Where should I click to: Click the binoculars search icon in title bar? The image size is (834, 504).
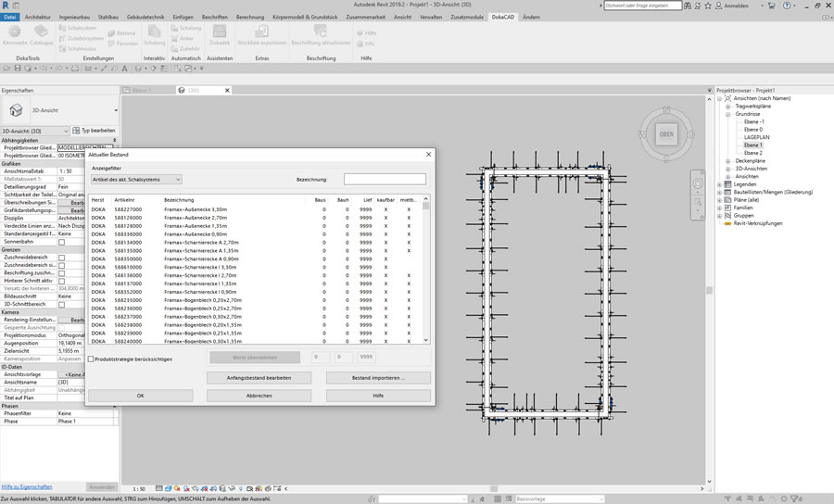(688, 6)
